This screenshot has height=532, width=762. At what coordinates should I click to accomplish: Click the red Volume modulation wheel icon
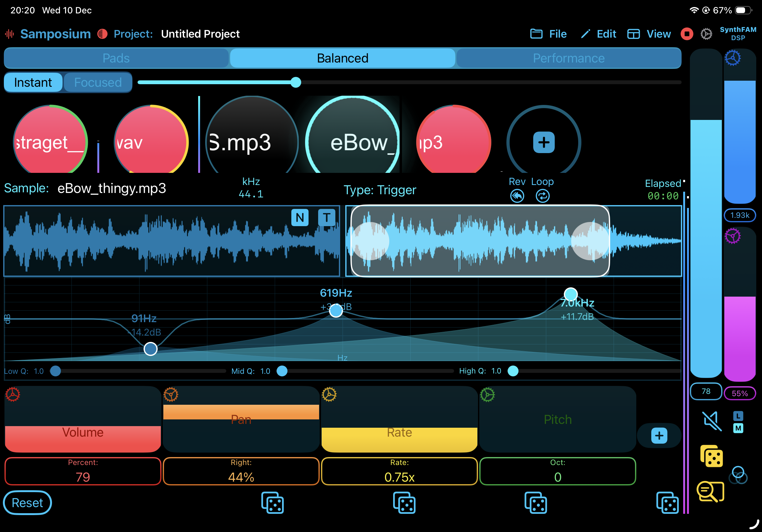pos(13,394)
